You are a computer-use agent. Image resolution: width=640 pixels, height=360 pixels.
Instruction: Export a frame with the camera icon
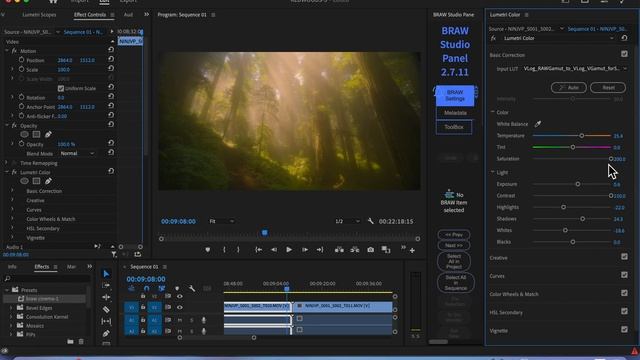370,250
